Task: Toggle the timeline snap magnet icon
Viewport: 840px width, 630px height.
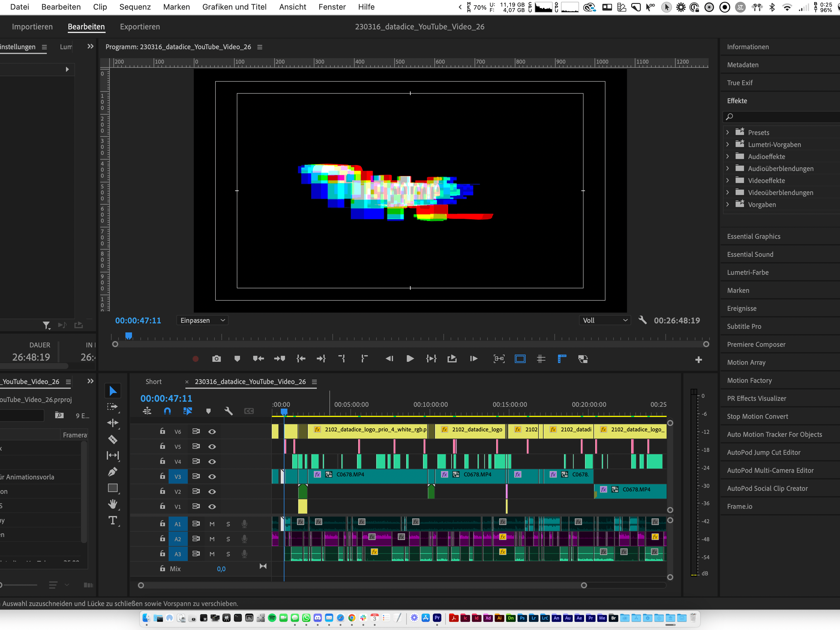Action: pos(167,411)
